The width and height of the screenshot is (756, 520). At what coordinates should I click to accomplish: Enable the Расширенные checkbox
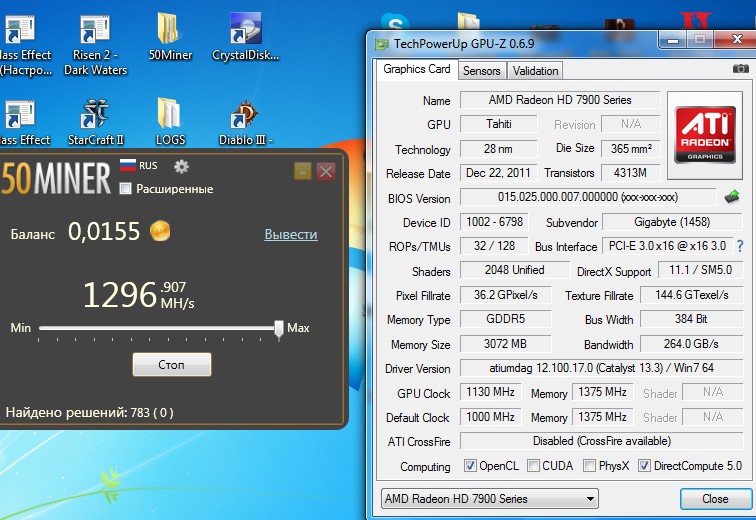[125, 188]
